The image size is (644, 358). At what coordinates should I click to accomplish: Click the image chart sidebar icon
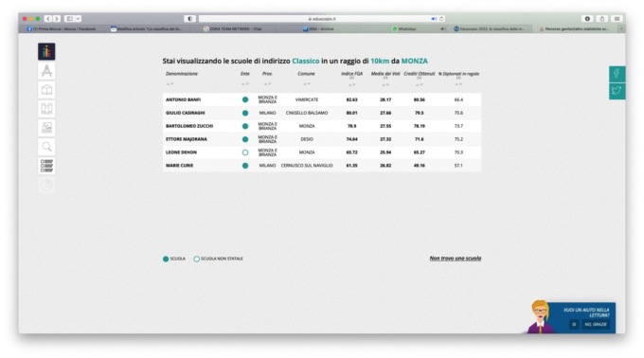(46, 128)
